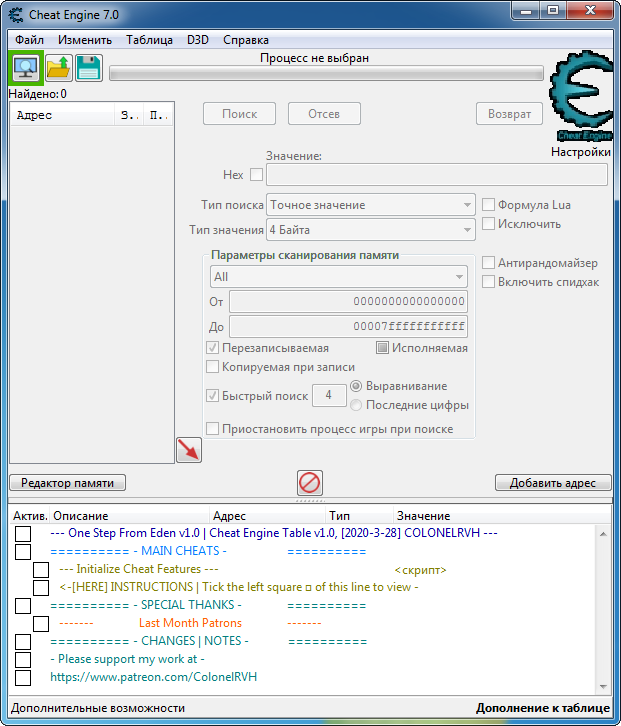Click the Отсев button
Screen dimensions: 621x726
[x=324, y=114]
